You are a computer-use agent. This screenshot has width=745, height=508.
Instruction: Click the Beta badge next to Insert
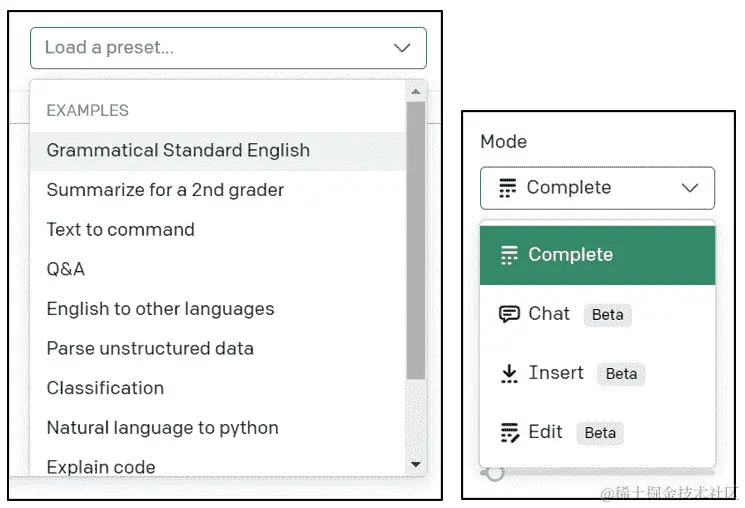tap(621, 374)
